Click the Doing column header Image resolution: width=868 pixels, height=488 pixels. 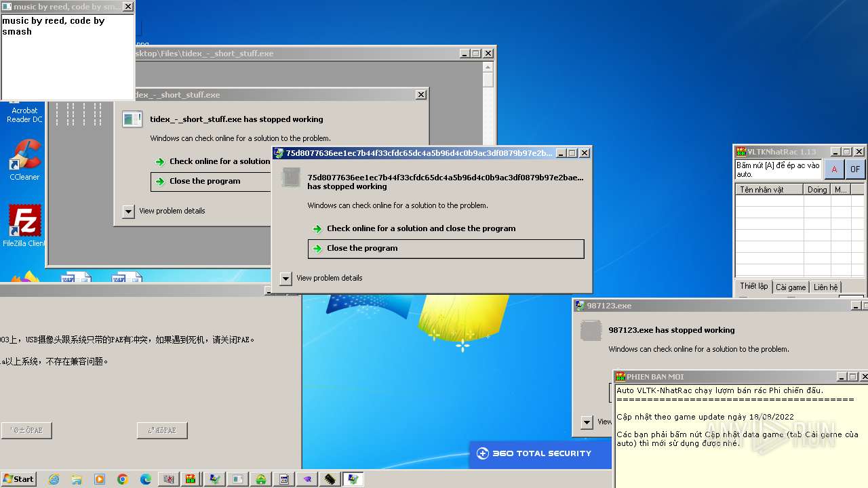click(x=817, y=190)
